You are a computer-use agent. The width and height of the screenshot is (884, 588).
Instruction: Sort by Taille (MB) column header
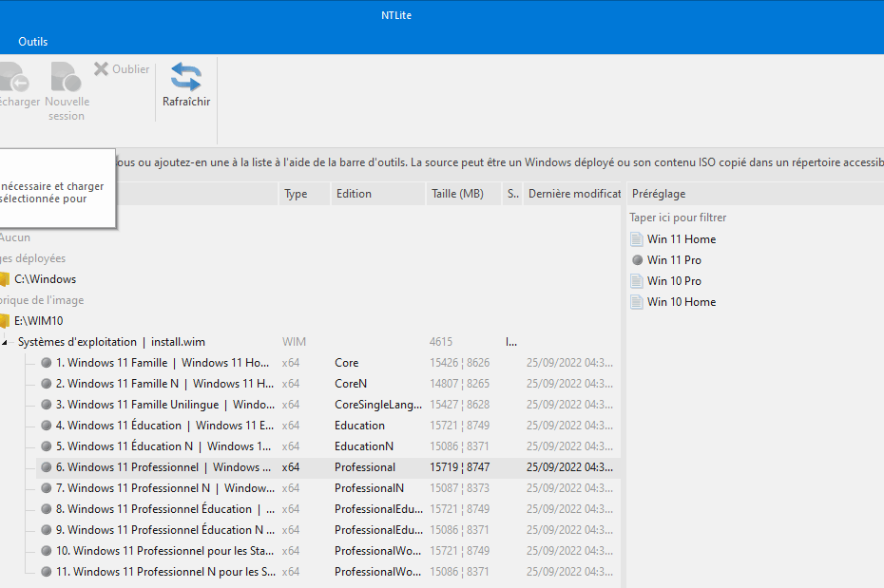(x=457, y=194)
